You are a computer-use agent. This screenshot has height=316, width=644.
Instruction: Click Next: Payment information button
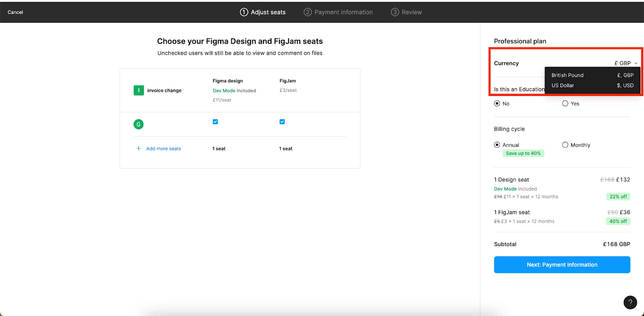tap(562, 265)
